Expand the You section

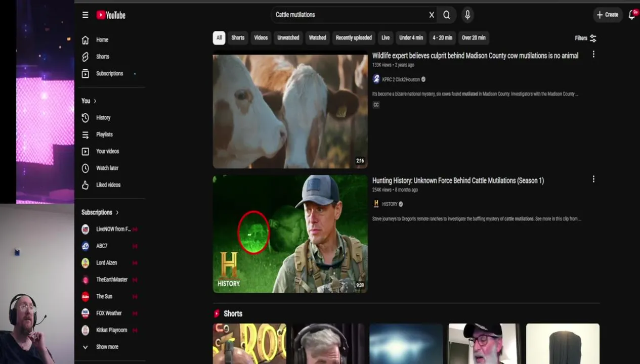[89, 101]
